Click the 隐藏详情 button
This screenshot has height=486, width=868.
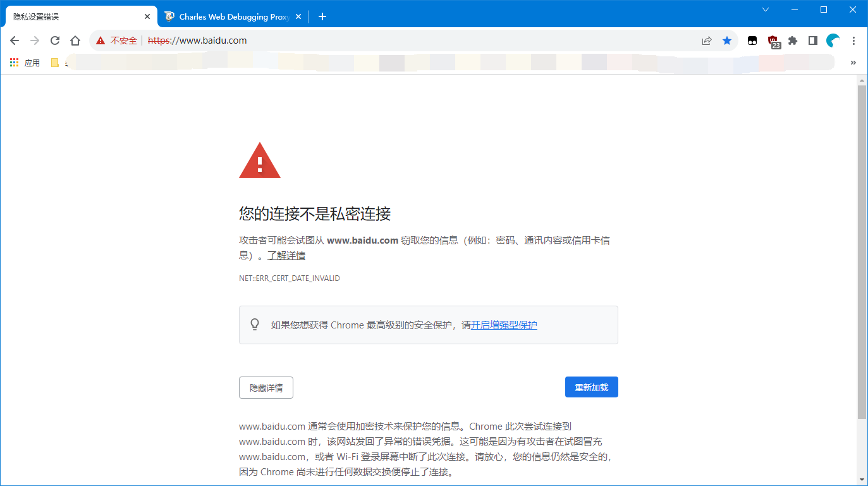(266, 387)
